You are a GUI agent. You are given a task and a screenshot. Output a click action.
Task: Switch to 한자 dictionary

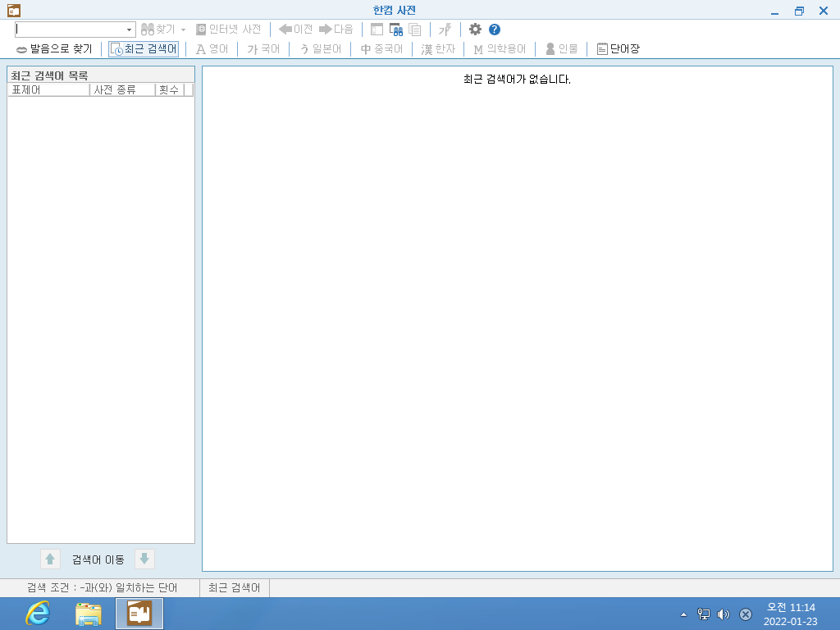(438, 48)
